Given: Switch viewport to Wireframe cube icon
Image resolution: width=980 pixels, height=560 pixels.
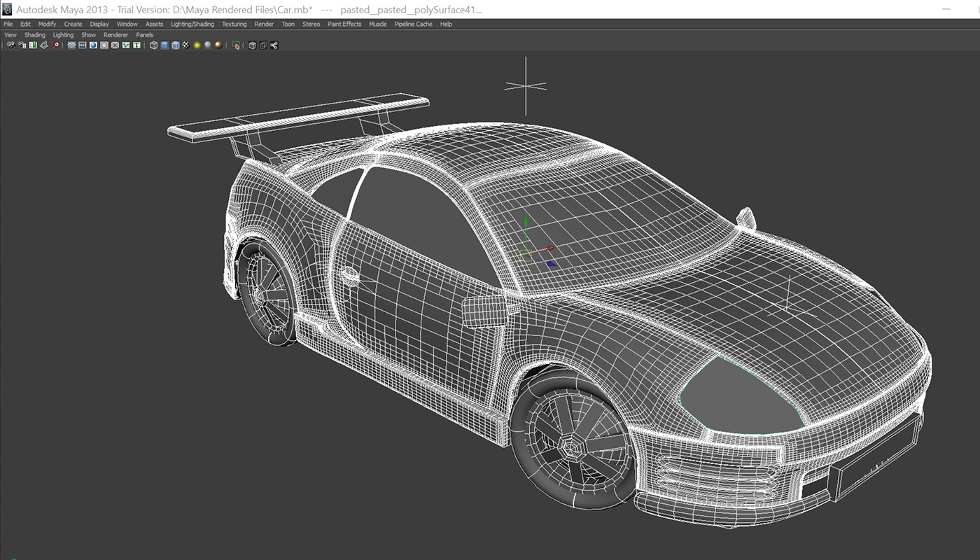Looking at the screenshot, I should pos(153,45).
